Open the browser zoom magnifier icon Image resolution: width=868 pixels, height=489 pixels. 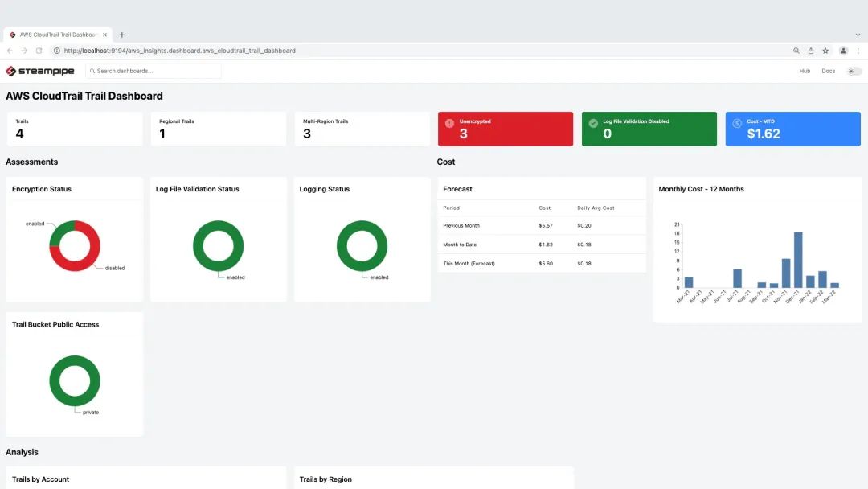tap(796, 51)
